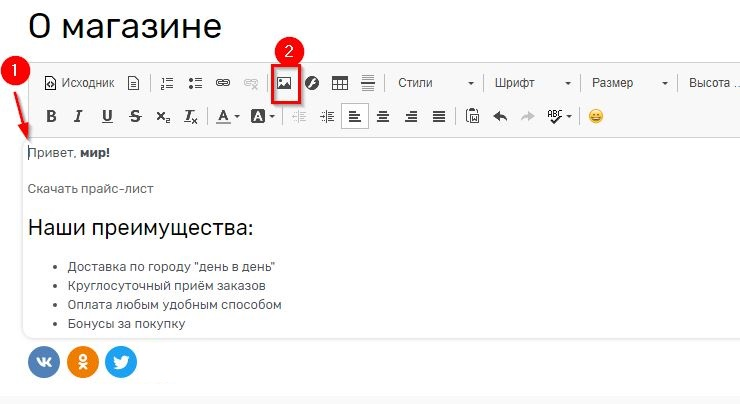This screenshot has height=404, width=740.
Task: Click the insert image icon
Action: [x=284, y=83]
